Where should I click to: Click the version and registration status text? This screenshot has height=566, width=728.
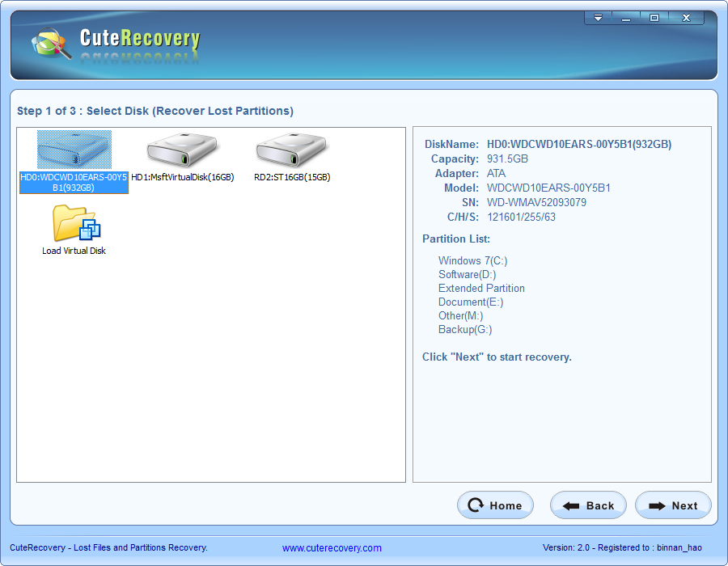tap(622, 547)
